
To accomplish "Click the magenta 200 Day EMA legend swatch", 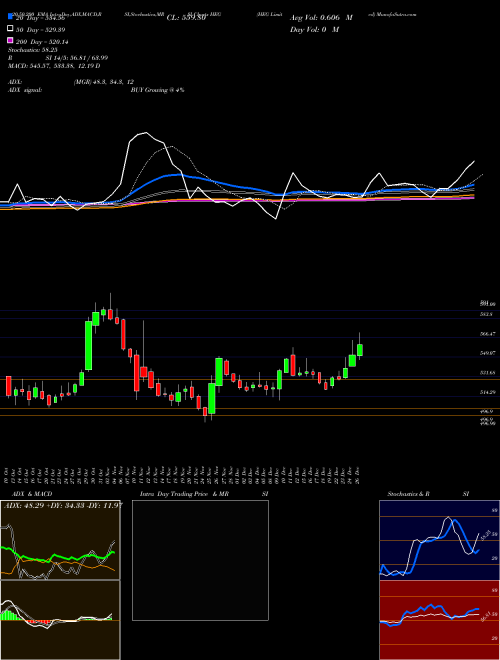I will (11, 41).
